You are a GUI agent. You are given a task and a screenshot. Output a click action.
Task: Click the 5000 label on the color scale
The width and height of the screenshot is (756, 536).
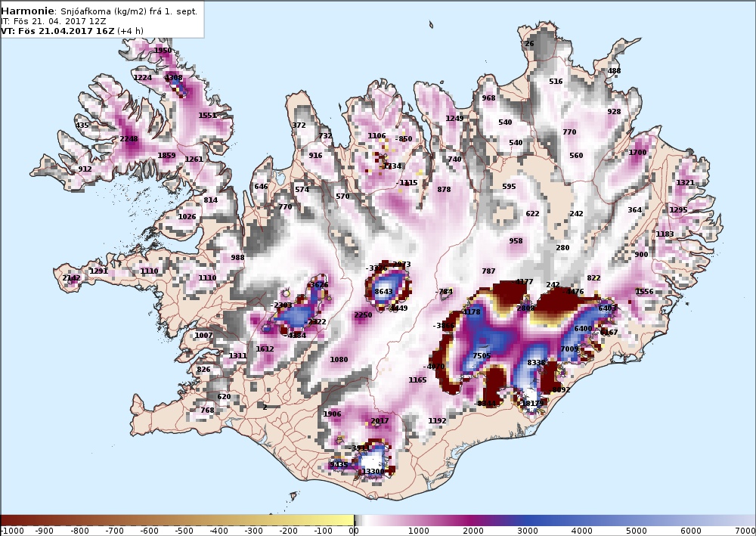(x=637, y=531)
